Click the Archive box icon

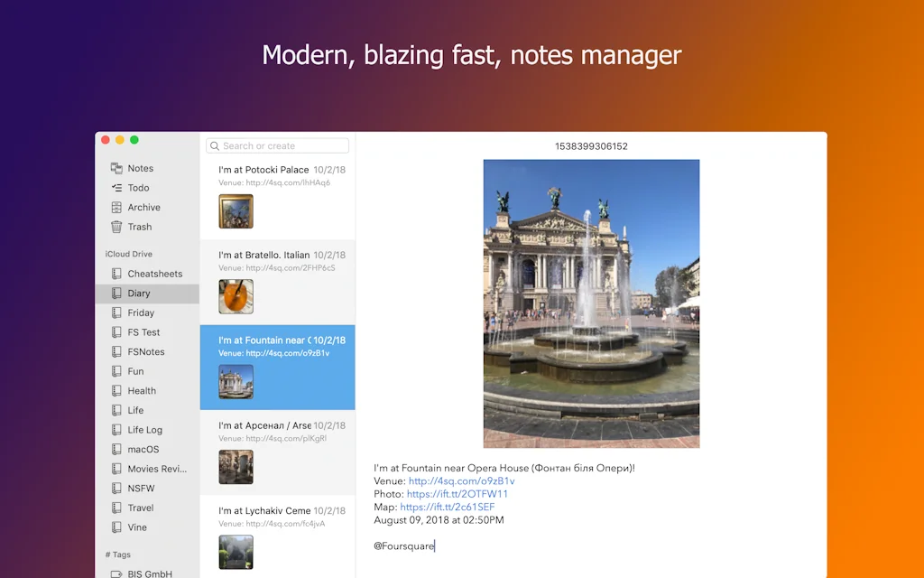(x=116, y=207)
